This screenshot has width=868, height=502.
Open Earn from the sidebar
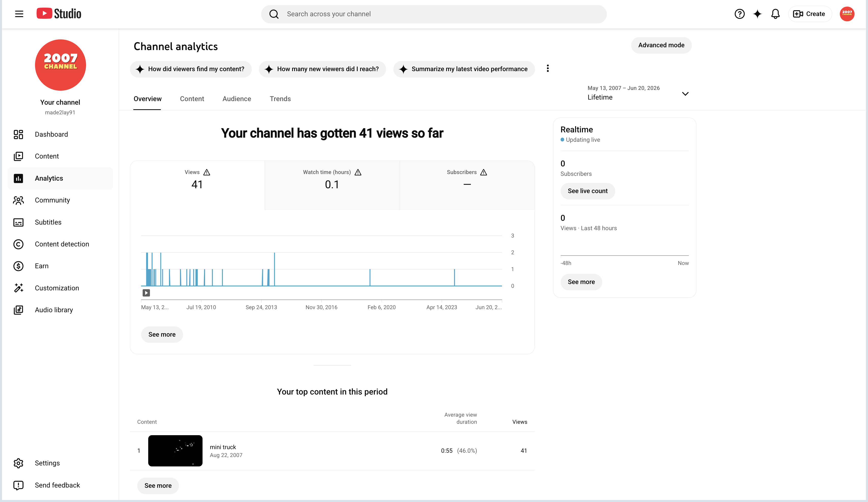pos(60,266)
